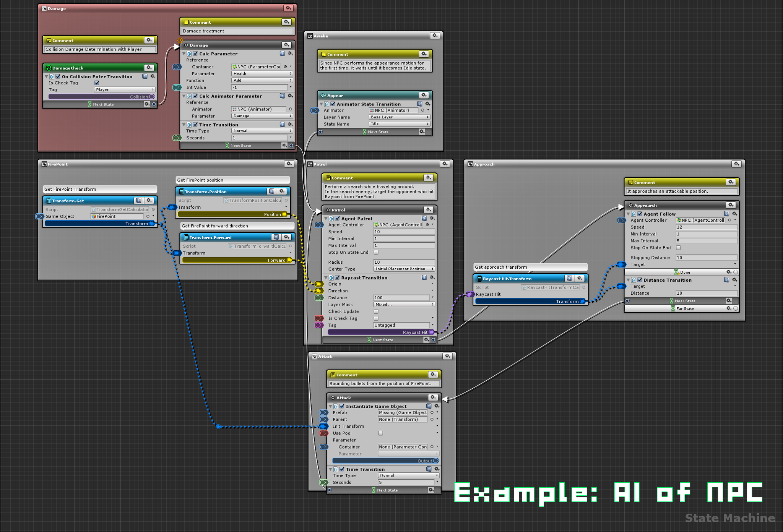Check the Use Pool checkbox
783x532 pixels.
click(x=380, y=433)
